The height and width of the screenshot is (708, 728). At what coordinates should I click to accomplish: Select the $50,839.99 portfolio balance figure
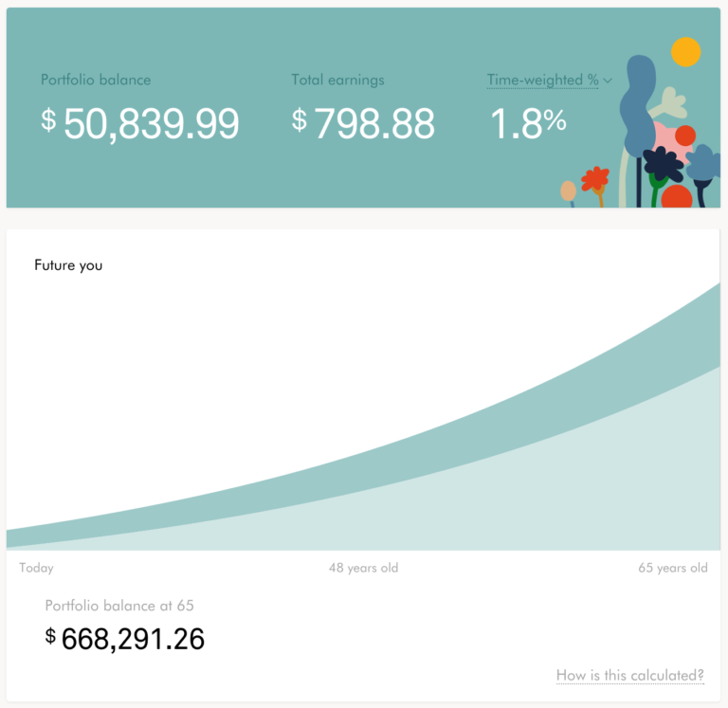(x=140, y=123)
